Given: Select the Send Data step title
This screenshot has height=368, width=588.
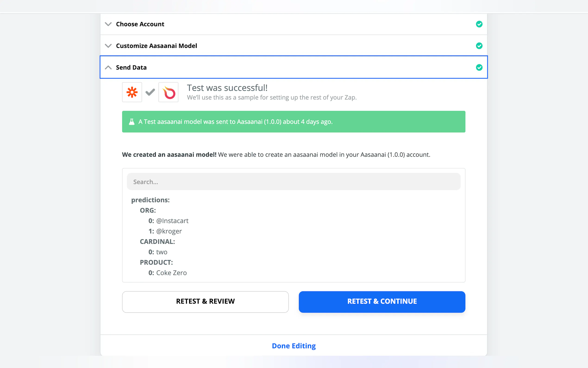Looking at the screenshot, I should pyautogui.click(x=131, y=67).
